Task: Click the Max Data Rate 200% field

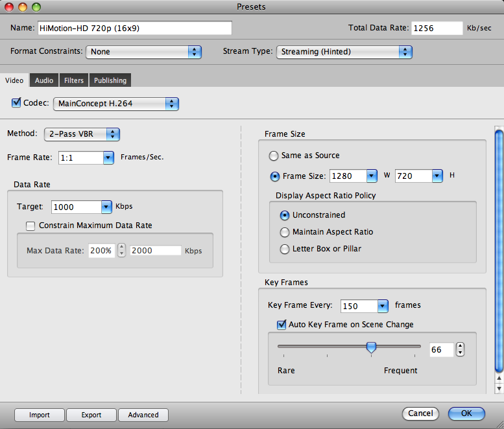Action: (x=102, y=250)
